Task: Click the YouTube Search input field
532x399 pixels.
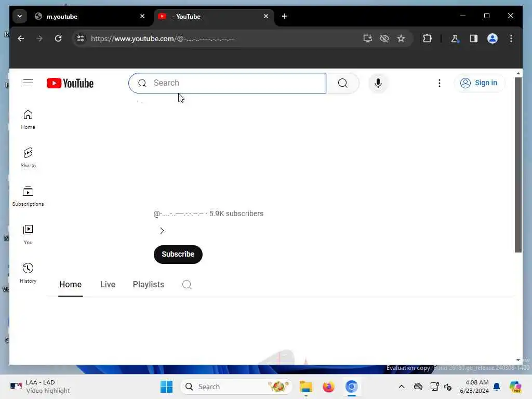Action: point(227,83)
